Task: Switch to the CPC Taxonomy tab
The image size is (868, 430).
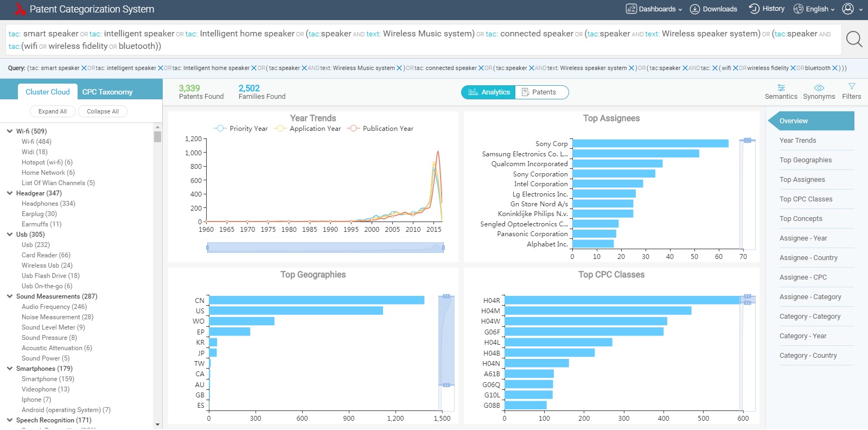Action: pos(107,92)
